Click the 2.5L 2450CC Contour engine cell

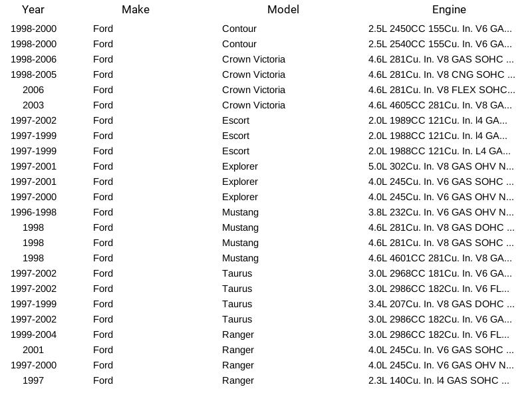click(x=440, y=29)
